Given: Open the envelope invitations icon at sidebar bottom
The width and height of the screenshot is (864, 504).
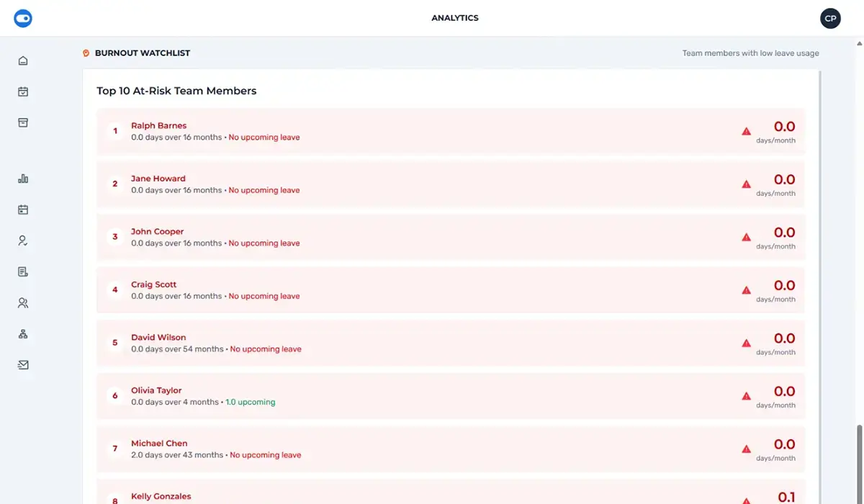Looking at the screenshot, I should coord(22,364).
